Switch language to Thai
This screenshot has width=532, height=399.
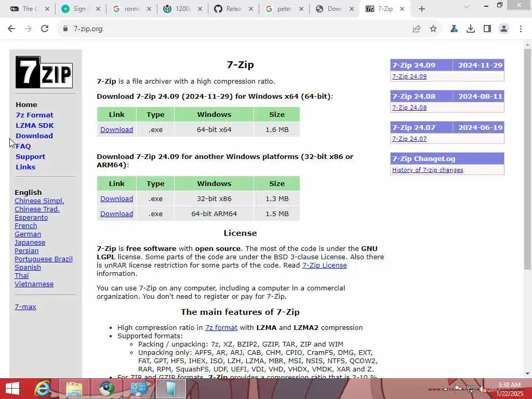point(22,275)
